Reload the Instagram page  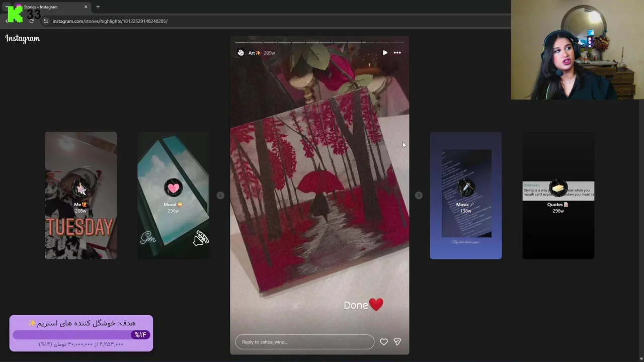(x=31, y=21)
